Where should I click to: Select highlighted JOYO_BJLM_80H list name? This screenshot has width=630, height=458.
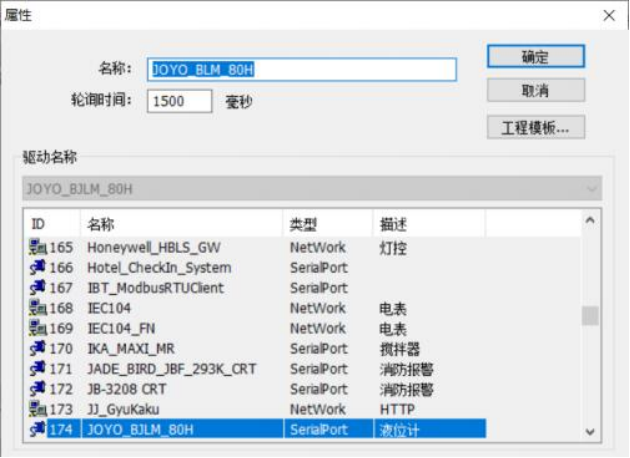(141, 429)
